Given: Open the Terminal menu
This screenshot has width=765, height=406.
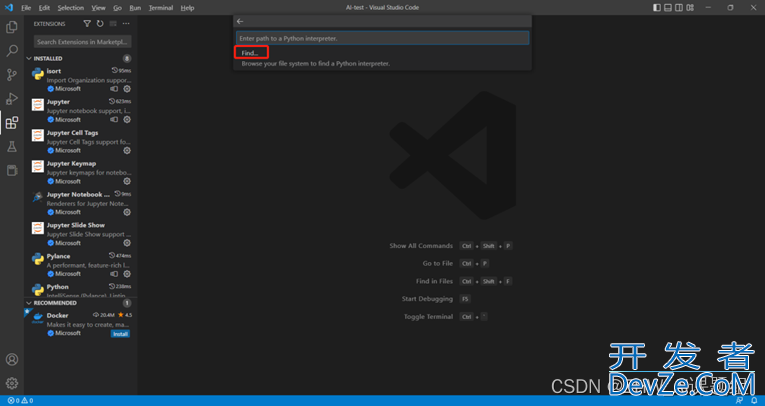Looking at the screenshot, I should [x=161, y=8].
